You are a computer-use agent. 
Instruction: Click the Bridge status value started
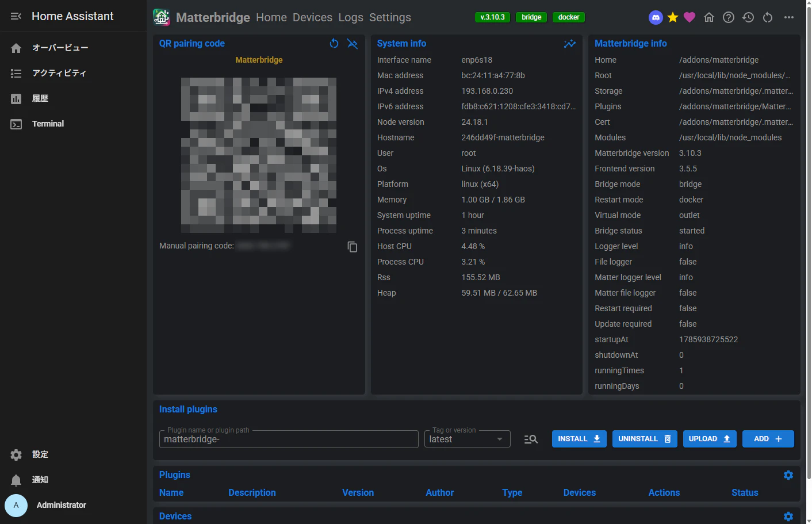692,231
